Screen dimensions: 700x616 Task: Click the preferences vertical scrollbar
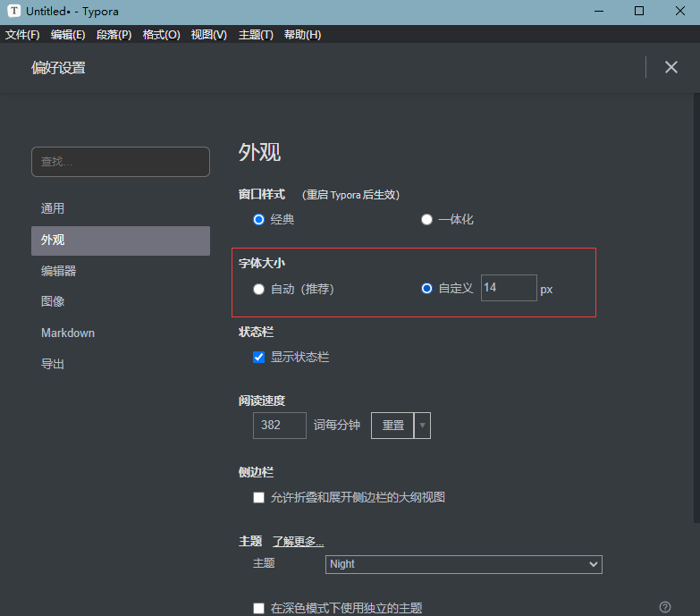[696, 308]
